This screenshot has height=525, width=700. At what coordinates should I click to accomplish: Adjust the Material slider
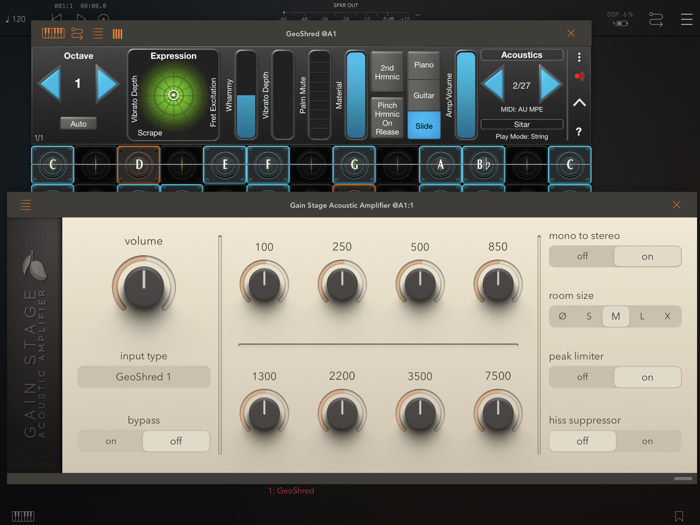pyautogui.click(x=356, y=95)
